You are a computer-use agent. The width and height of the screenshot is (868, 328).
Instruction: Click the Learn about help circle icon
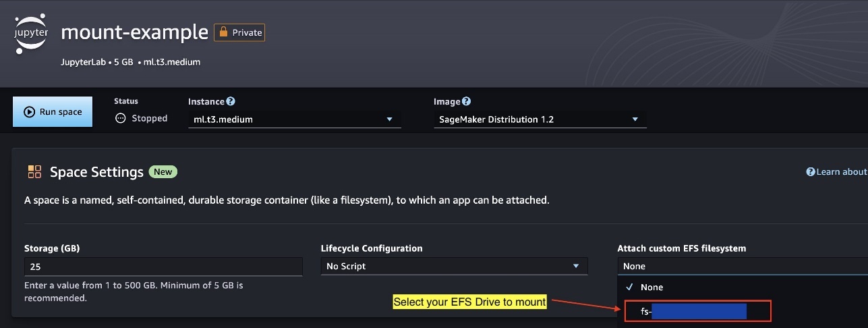tap(811, 172)
